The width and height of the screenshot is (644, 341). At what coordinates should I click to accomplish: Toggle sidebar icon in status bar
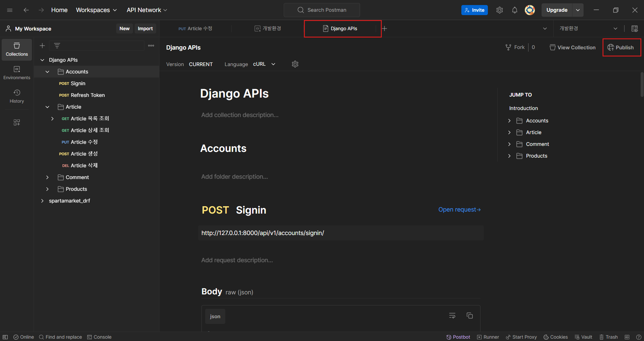5,337
